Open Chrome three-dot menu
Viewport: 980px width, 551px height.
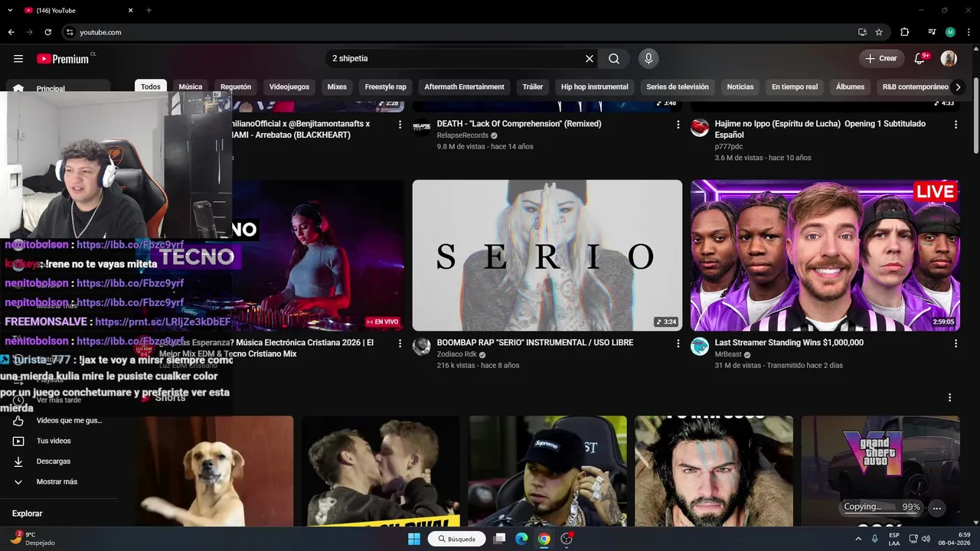coord(967,32)
